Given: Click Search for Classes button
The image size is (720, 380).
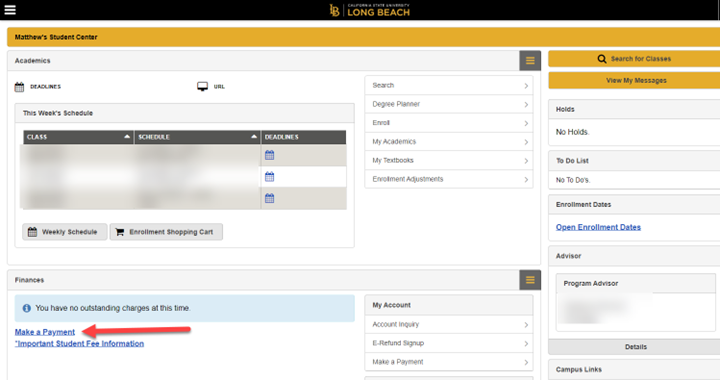Looking at the screenshot, I should coord(634,59).
